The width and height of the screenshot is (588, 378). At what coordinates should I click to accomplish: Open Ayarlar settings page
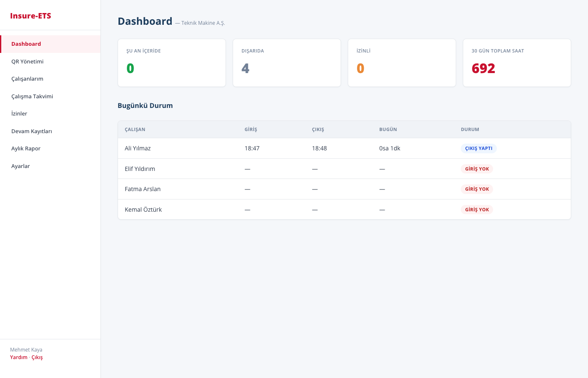point(21,166)
